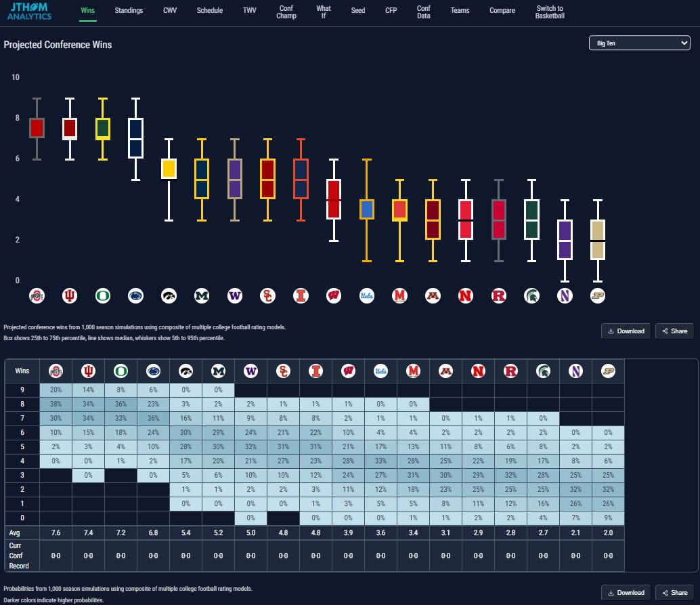Click Ohio State's red box in the chart
The width and height of the screenshot is (700, 605).
click(37, 128)
